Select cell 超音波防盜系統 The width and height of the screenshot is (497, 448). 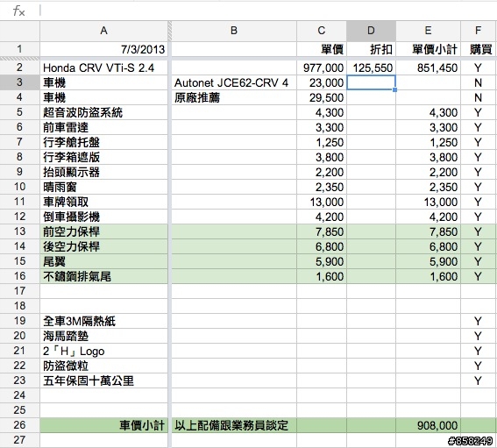coord(103,112)
